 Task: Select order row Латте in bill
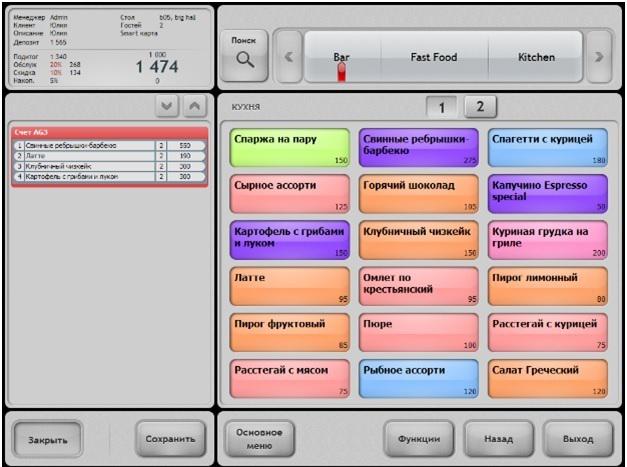(x=110, y=156)
